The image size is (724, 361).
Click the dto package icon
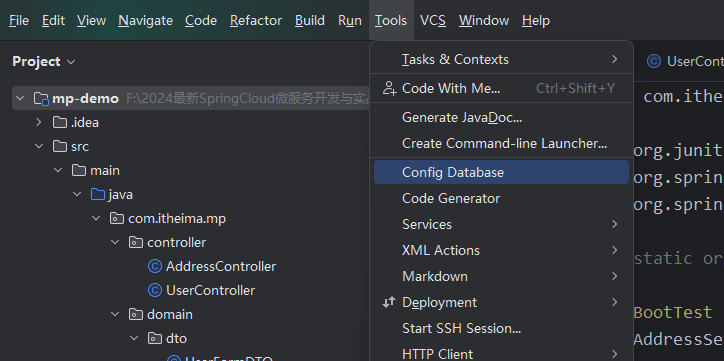154,338
